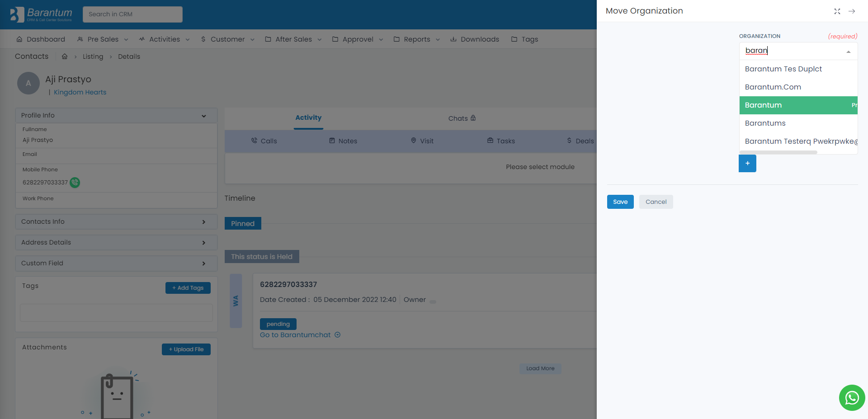Image resolution: width=868 pixels, height=419 pixels.
Task: Click the tags input box
Action: [116, 313]
